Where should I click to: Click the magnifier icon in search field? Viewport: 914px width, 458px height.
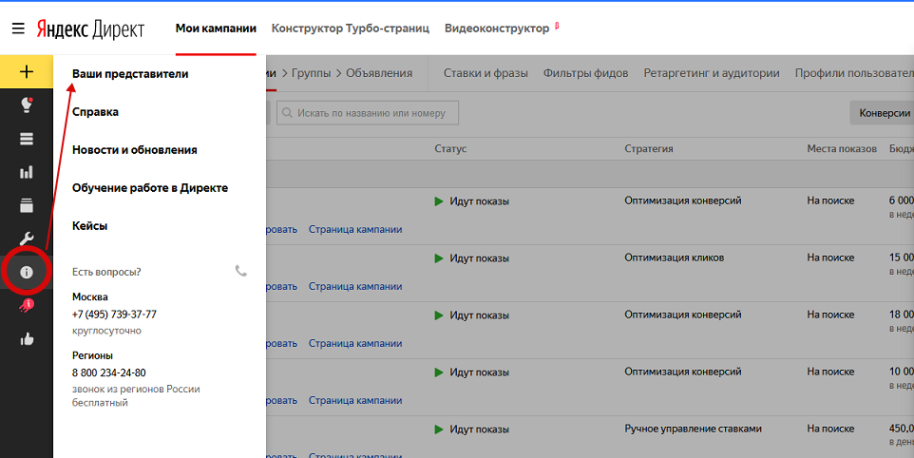[287, 113]
